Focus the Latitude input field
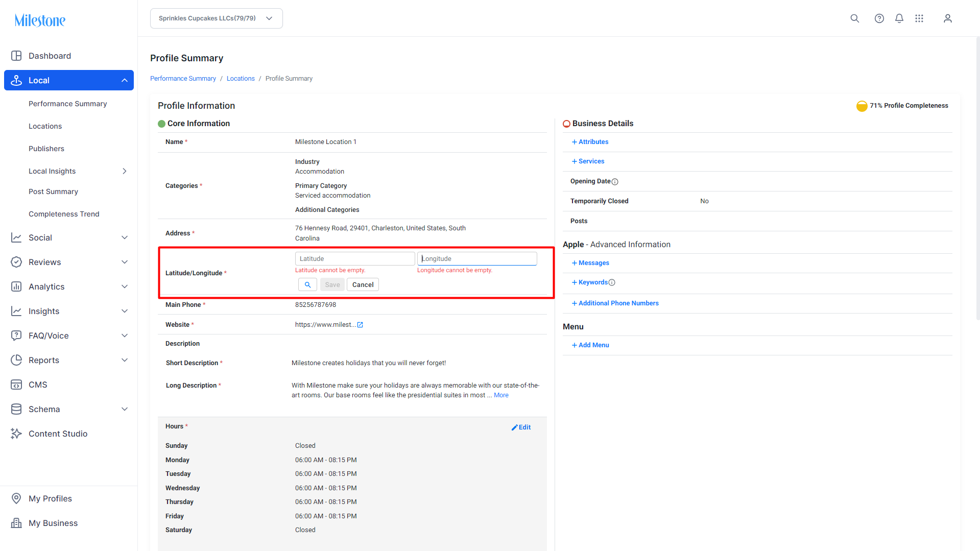Screen dimensions: 980x551 coord(355,259)
